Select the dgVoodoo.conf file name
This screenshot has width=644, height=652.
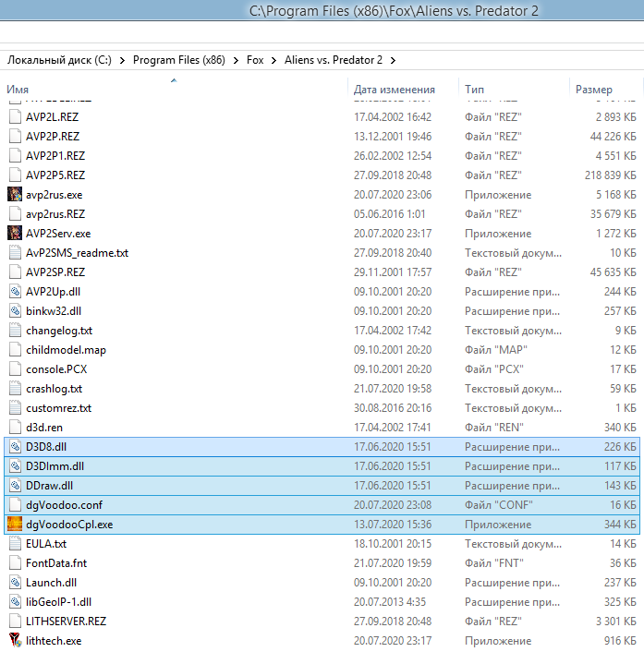point(64,505)
